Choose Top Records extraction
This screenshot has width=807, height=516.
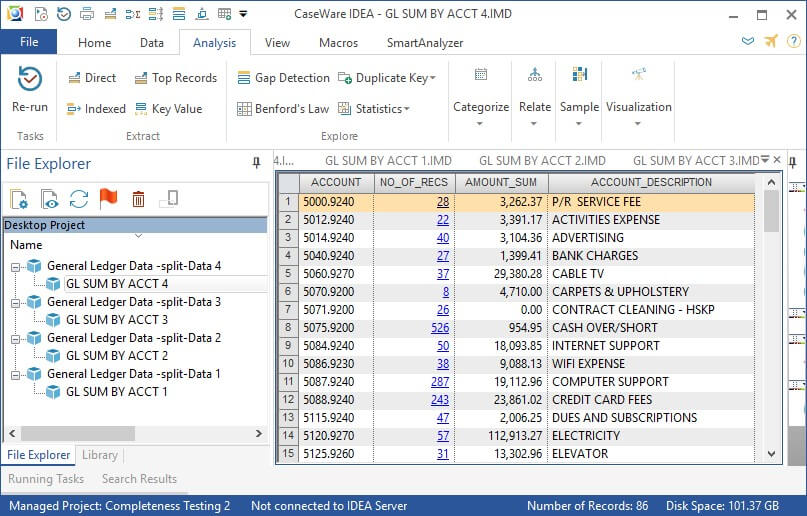pyautogui.click(x=176, y=78)
